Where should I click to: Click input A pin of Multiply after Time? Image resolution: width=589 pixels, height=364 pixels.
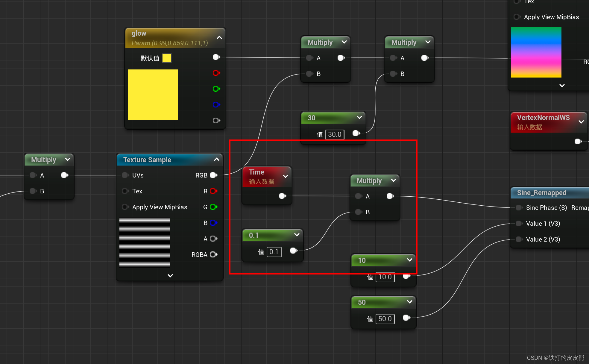coord(359,196)
